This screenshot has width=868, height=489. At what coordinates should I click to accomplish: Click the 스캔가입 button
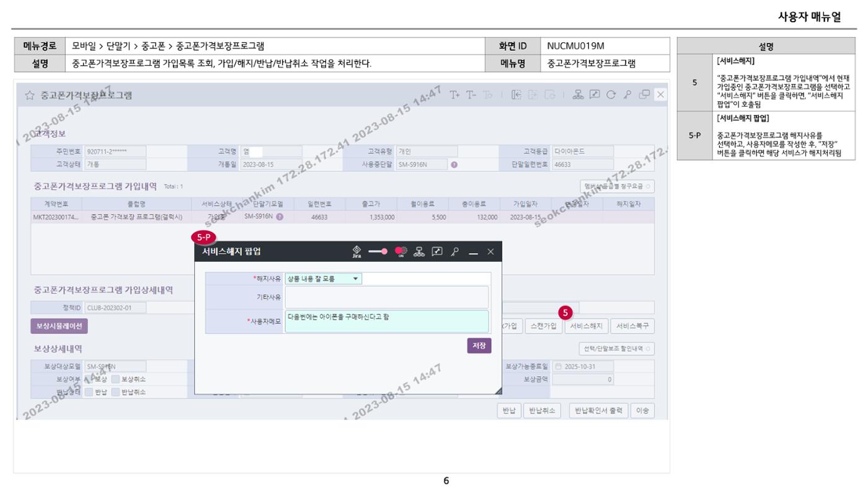coord(543,326)
